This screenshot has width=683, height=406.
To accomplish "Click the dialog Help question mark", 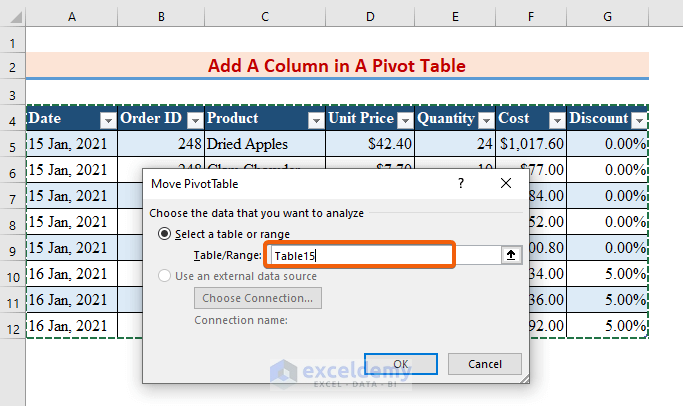I will 461,184.
